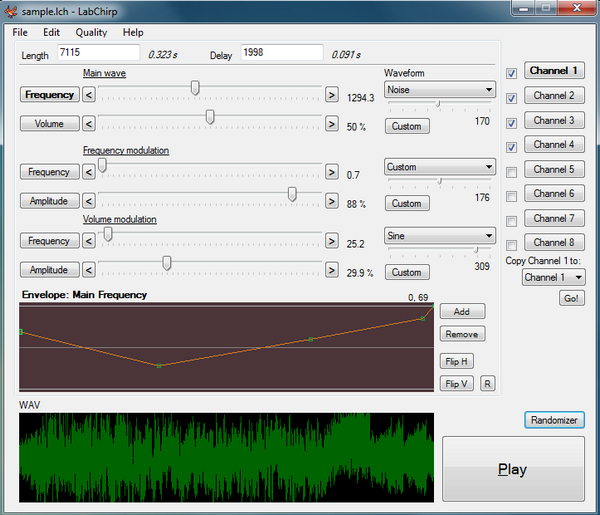The height and width of the screenshot is (515, 600).
Task: Increase main wave frequency with right arrow
Action: [332, 95]
